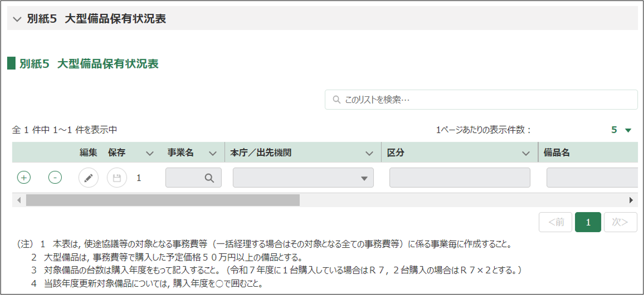Click the add row plus icon
644x295 pixels.
point(24,178)
